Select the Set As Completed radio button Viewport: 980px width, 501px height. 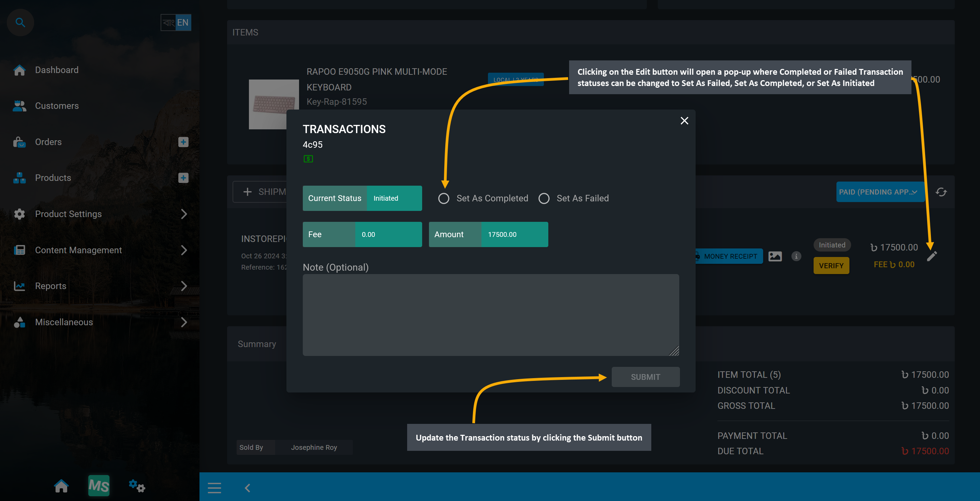(443, 198)
